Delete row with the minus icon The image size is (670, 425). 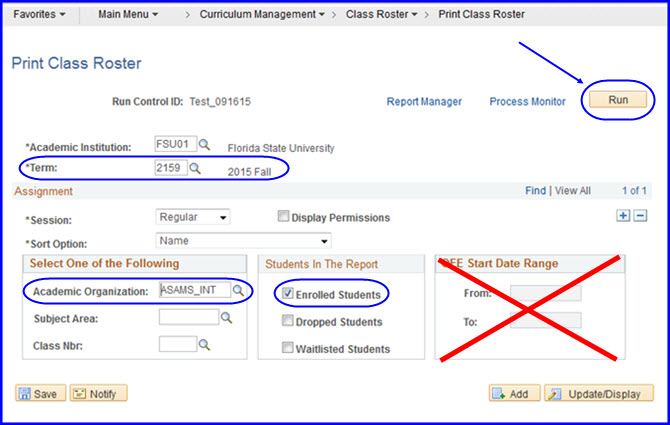click(641, 215)
